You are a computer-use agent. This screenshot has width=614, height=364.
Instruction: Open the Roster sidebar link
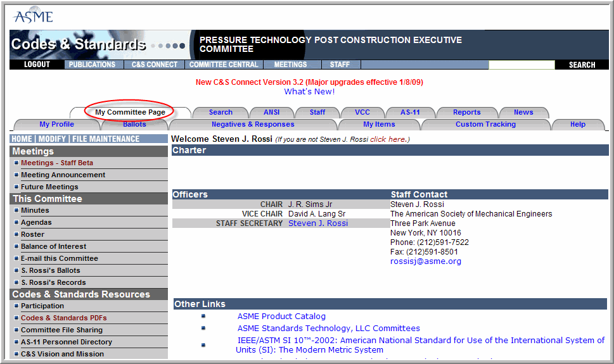tap(32, 234)
